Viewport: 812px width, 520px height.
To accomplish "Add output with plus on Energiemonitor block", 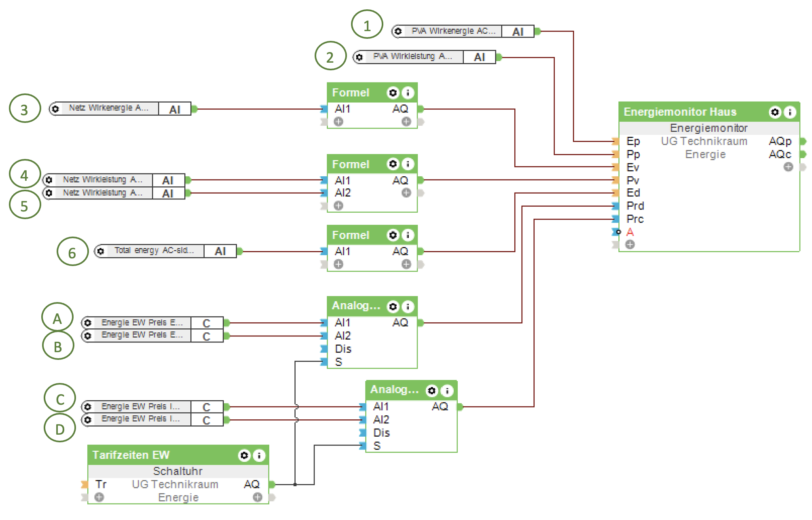I will click(x=788, y=167).
